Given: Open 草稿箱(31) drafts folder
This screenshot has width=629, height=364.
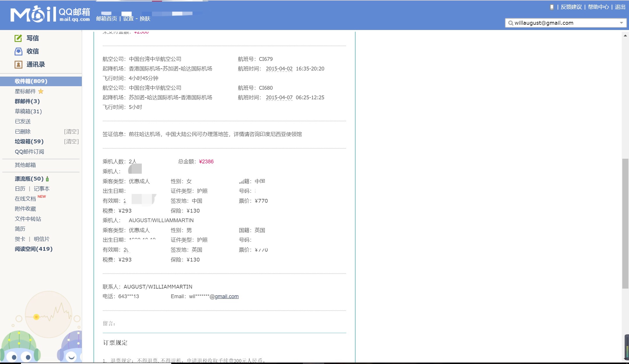Looking at the screenshot, I should point(28,112).
